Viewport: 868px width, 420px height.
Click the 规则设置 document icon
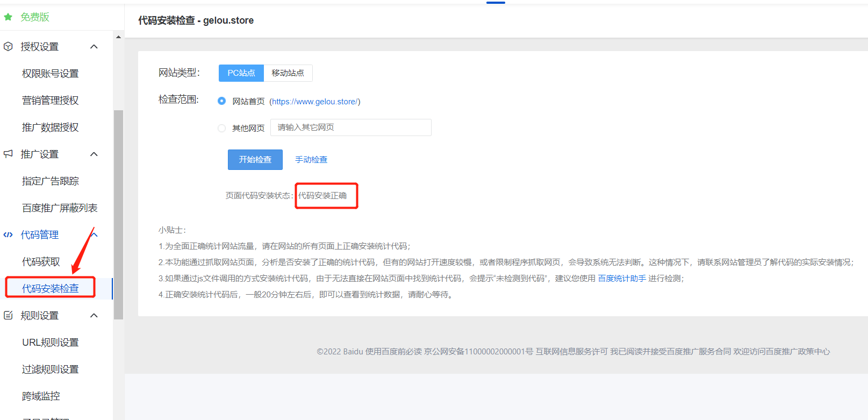pyautogui.click(x=8, y=316)
